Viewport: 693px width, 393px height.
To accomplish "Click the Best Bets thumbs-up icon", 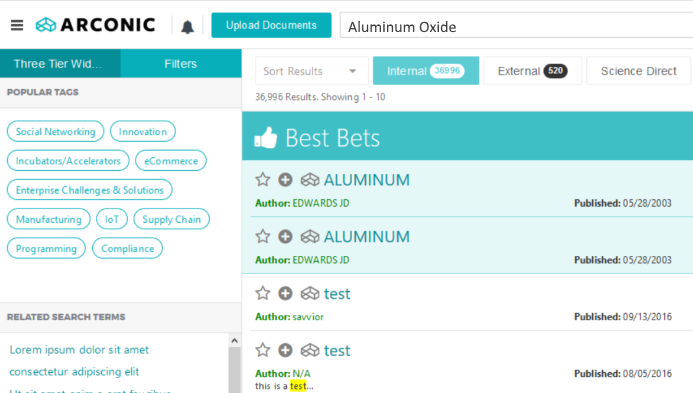I will 266,137.
